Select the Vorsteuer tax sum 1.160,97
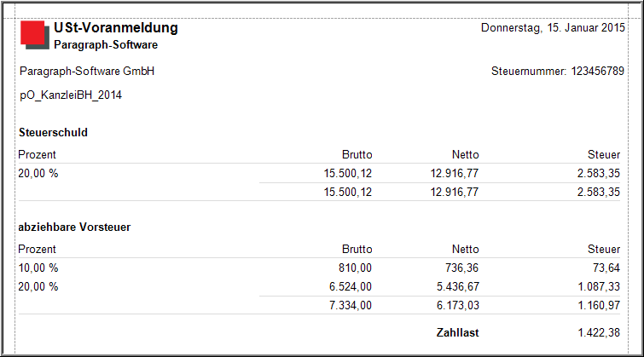The image size is (644, 357). [x=599, y=305]
